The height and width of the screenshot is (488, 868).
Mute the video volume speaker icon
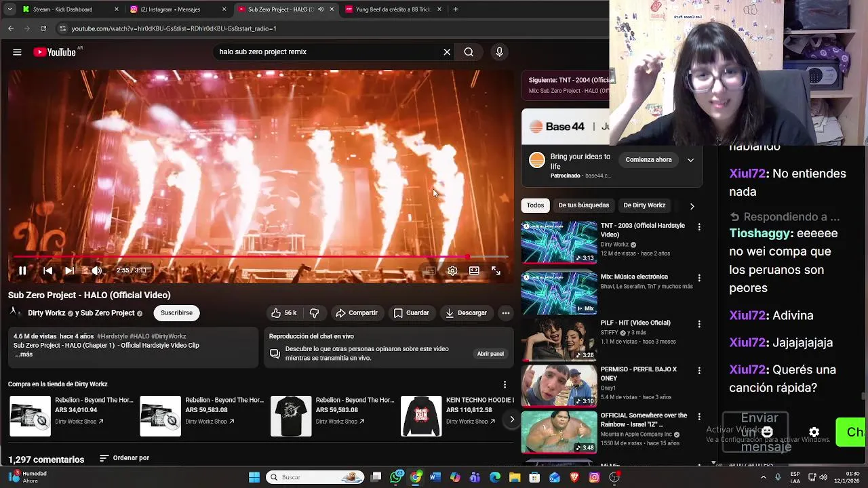(96, 270)
